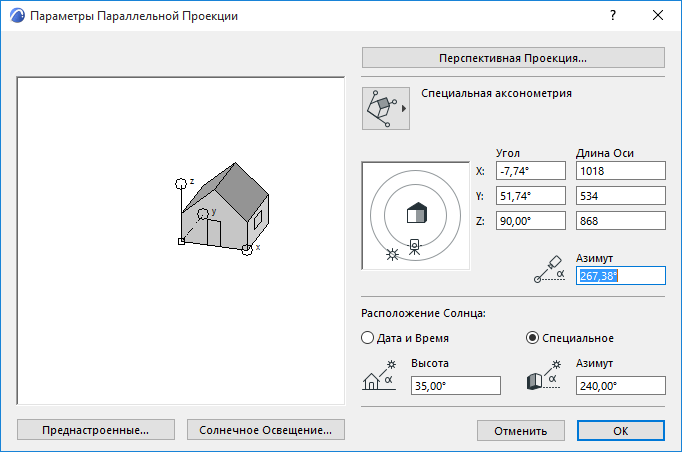Click the X angle field -7,74°

[x=531, y=171]
